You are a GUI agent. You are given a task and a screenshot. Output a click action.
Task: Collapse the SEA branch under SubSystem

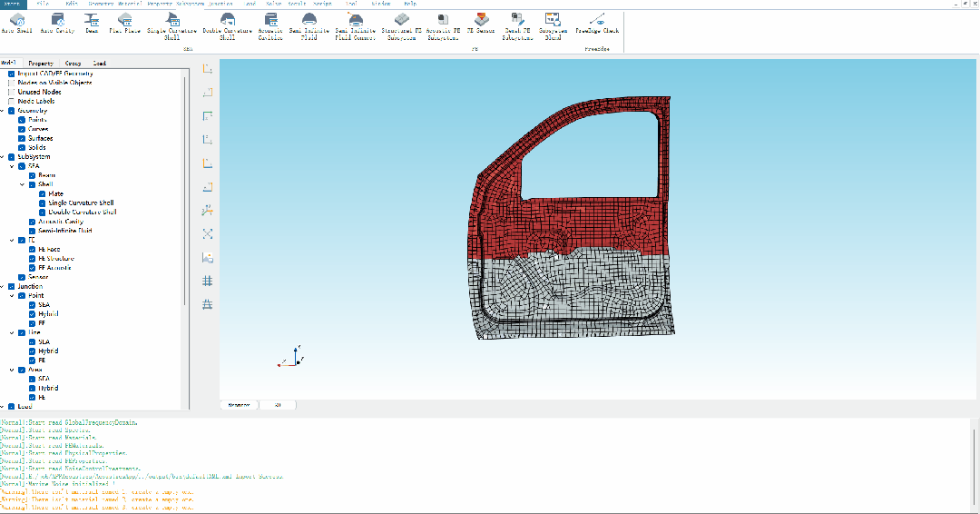12,166
